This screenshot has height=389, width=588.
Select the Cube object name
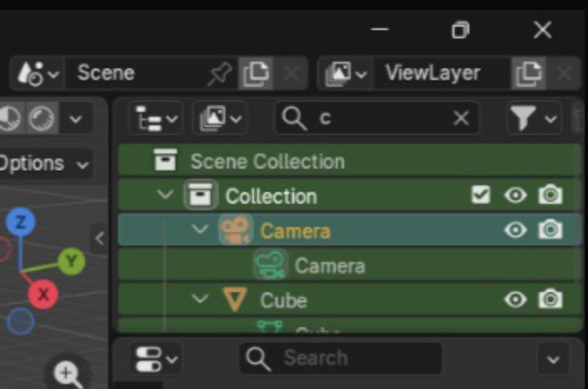point(284,301)
